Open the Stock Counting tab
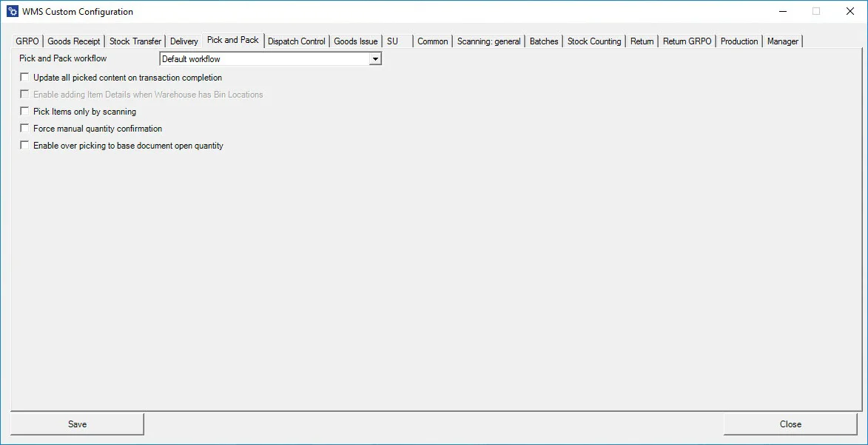 point(593,41)
